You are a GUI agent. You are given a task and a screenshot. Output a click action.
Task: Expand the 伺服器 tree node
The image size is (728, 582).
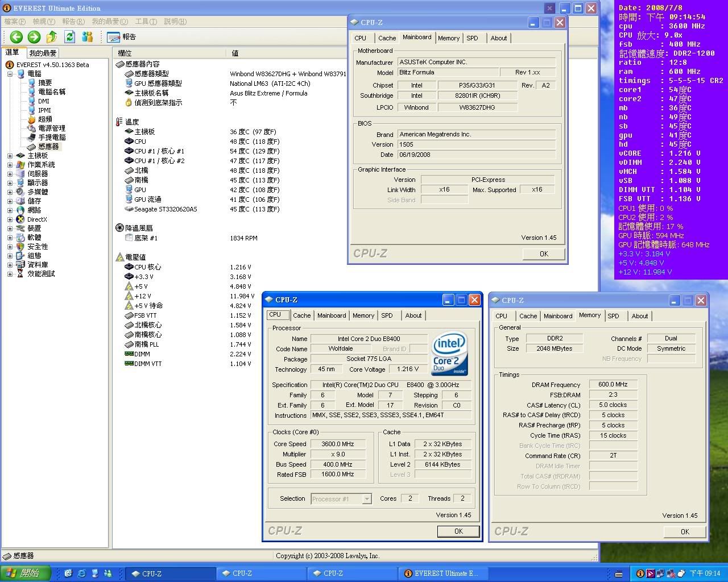pos(10,174)
